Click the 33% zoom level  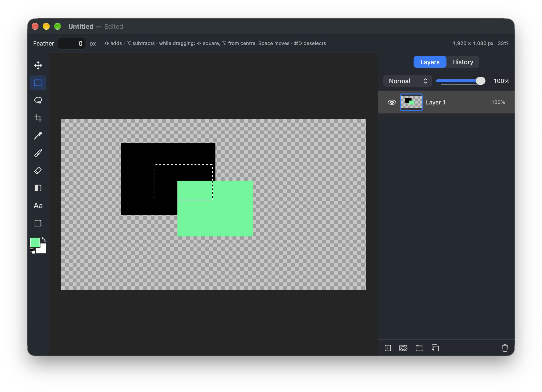click(x=503, y=43)
